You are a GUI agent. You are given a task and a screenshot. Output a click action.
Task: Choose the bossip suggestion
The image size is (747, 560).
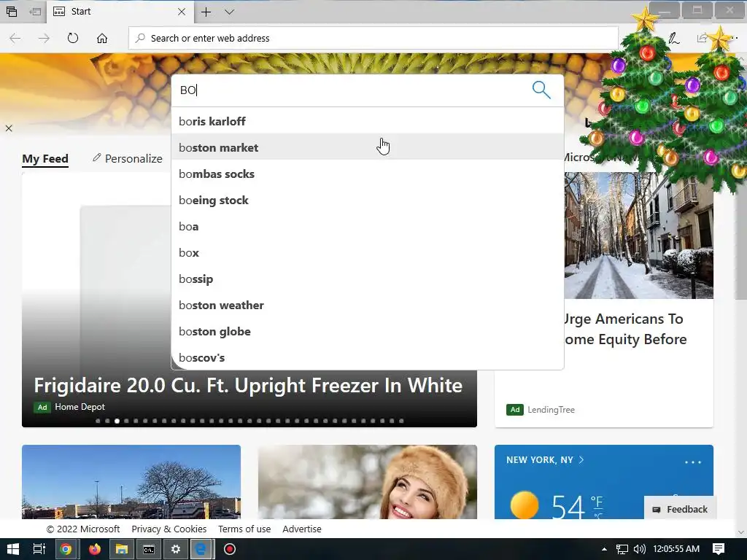(x=368, y=279)
